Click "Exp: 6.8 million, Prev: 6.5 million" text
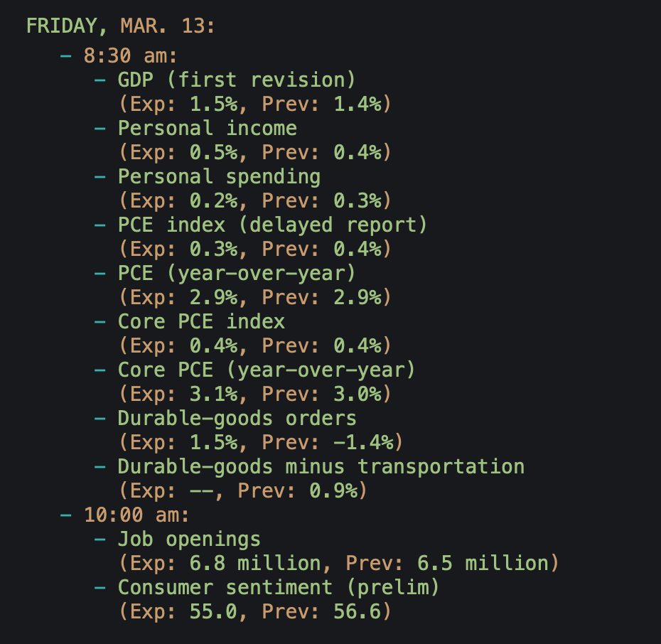This screenshot has height=644, width=661. pyautogui.click(x=338, y=563)
